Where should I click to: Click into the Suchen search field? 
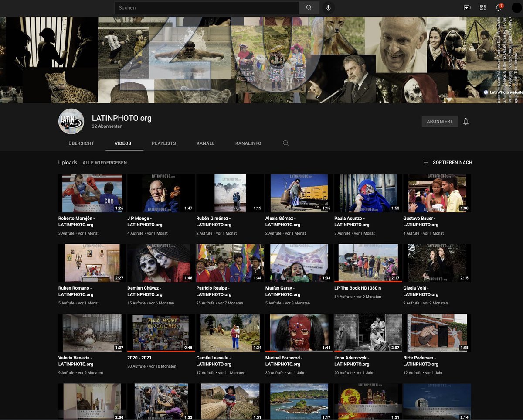[x=207, y=7]
